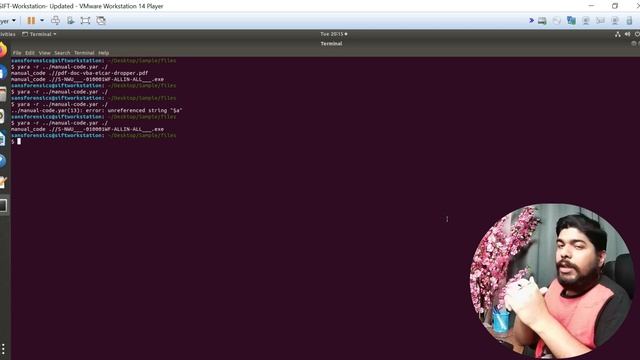Click the volume icon in Ubuntu top bar
Image resolution: width=640 pixels, height=360 pixels.
tap(627, 34)
